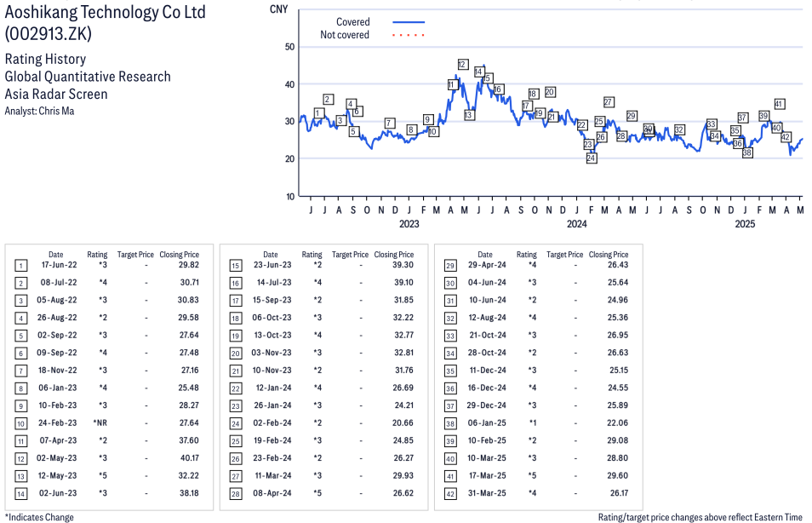Select the 21-Oct-24 date cell
Screen dimensions: 812x523
click(489, 336)
